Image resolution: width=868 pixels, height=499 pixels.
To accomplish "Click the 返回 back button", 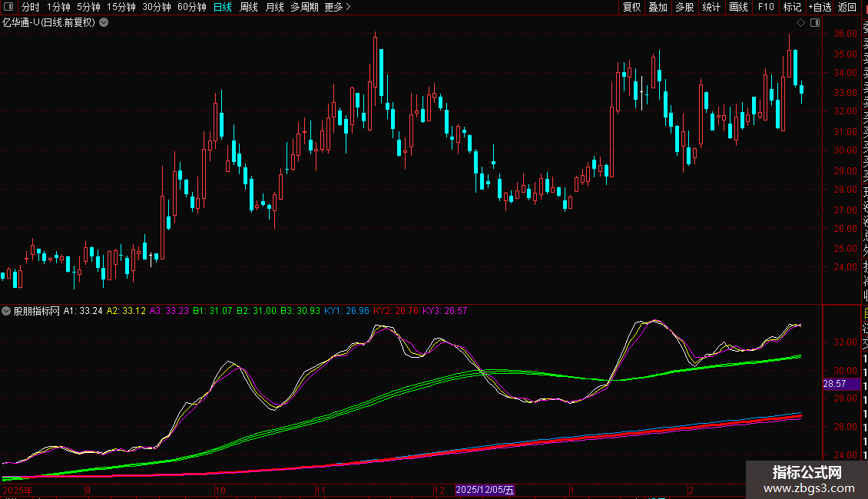I will (x=846, y=7).
